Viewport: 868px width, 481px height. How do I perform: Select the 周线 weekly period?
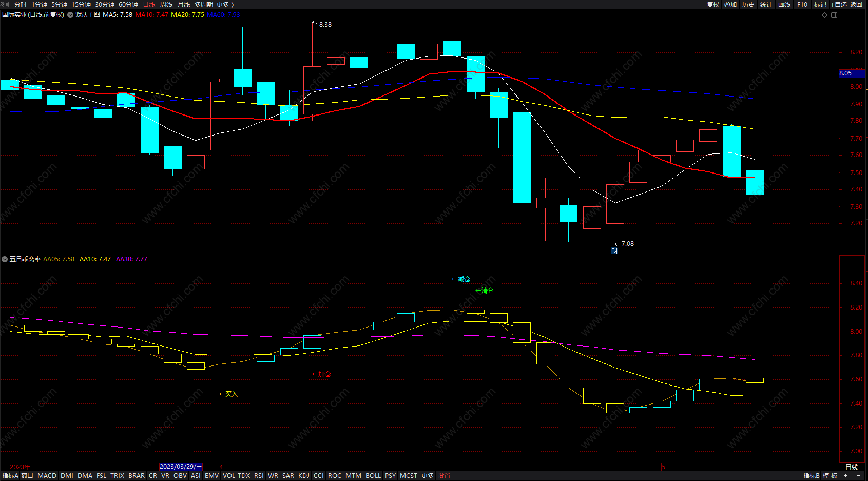(166, 4)
